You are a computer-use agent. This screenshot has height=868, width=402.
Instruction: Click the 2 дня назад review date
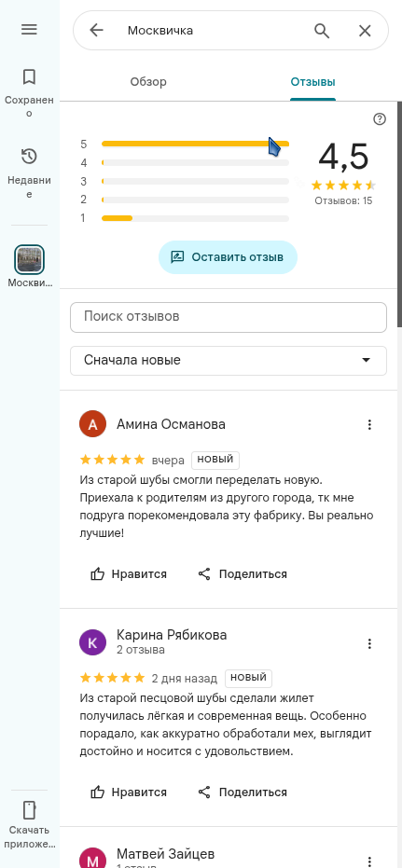click(x=185, y=678)
